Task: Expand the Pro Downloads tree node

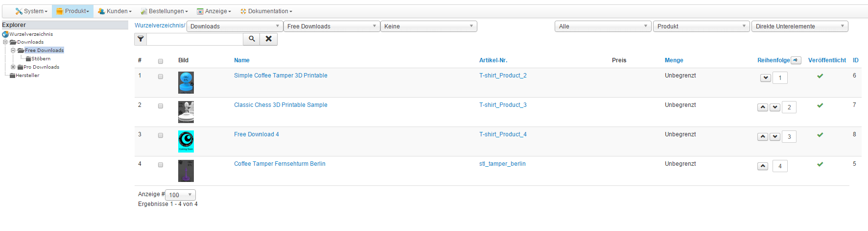Action: point(13,67)
